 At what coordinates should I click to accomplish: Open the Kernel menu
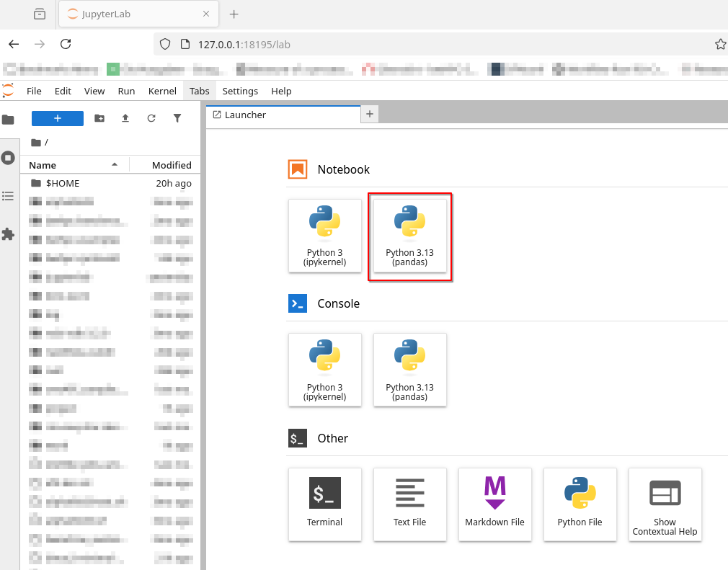pos(162,91)
